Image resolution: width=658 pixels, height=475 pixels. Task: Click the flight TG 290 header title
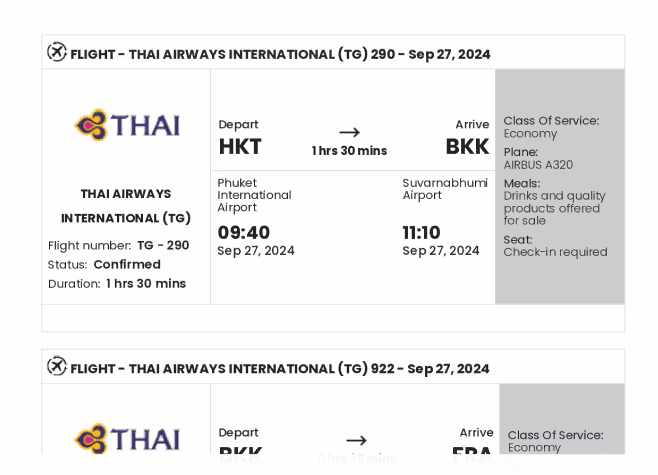280,55
